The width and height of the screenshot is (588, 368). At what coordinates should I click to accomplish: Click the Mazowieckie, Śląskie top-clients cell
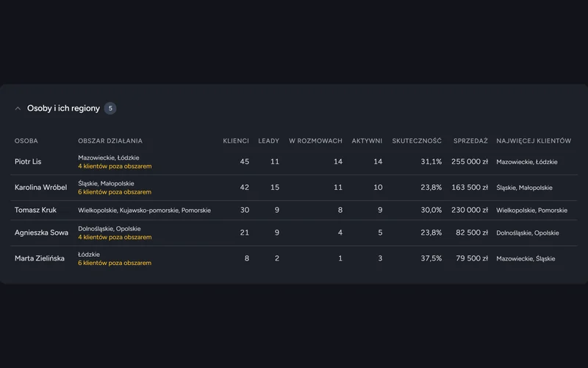click(526, 259)
